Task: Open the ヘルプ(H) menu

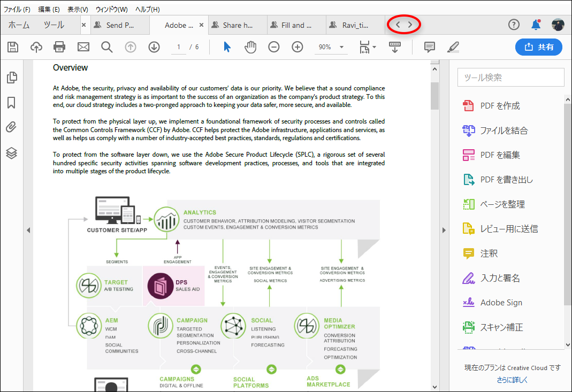Action: click(x=147, y=9)
